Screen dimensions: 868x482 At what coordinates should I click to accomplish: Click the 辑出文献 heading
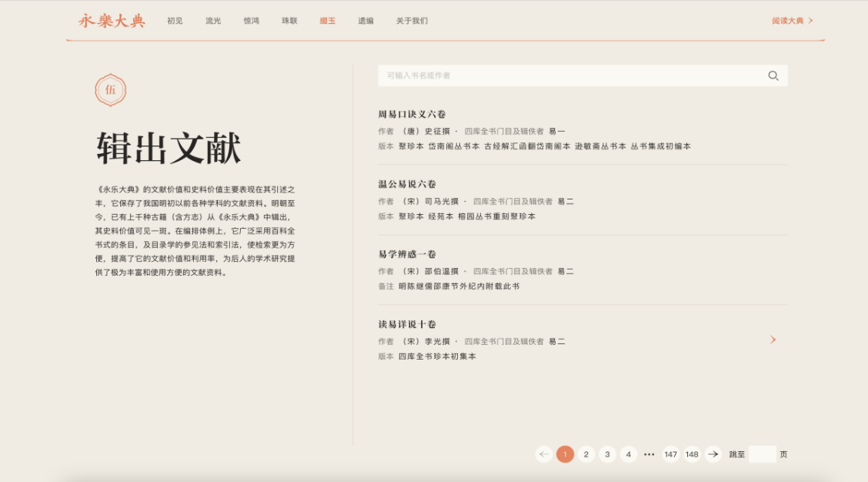click(x=169, y=149)
